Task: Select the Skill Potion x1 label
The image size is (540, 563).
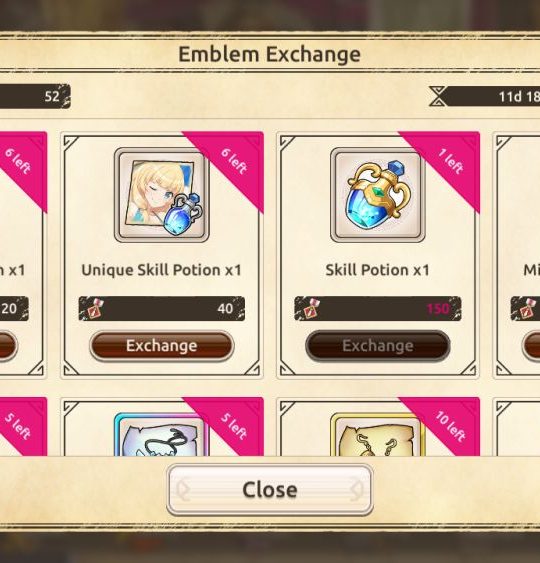Action: (x=378, y=270)
